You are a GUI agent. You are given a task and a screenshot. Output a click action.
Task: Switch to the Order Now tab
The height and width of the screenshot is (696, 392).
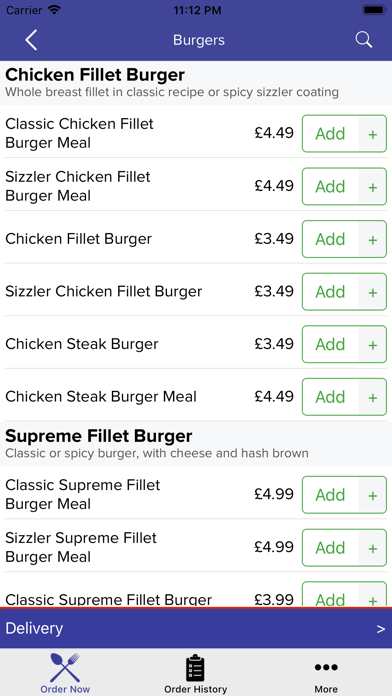(65, 672)
